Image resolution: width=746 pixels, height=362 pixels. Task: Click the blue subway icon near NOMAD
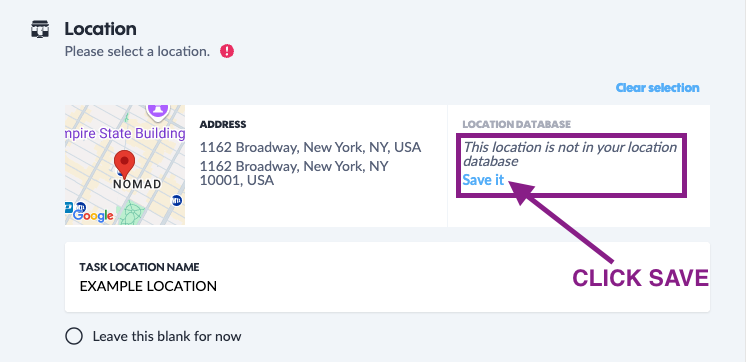tap(177, 200)
